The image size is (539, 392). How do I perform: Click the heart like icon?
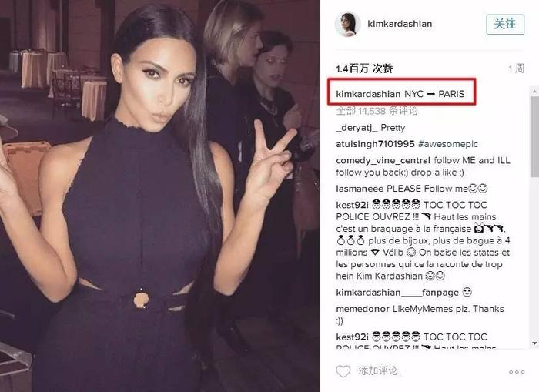[343, 371]
